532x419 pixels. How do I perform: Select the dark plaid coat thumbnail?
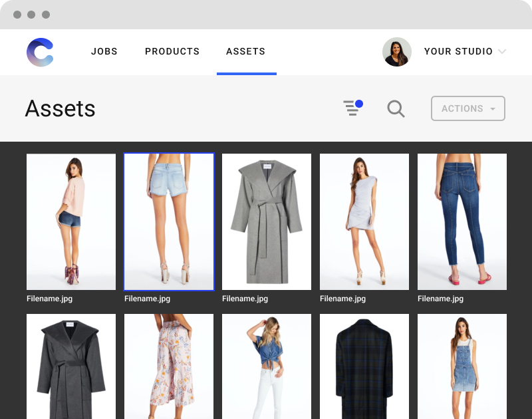364,366
